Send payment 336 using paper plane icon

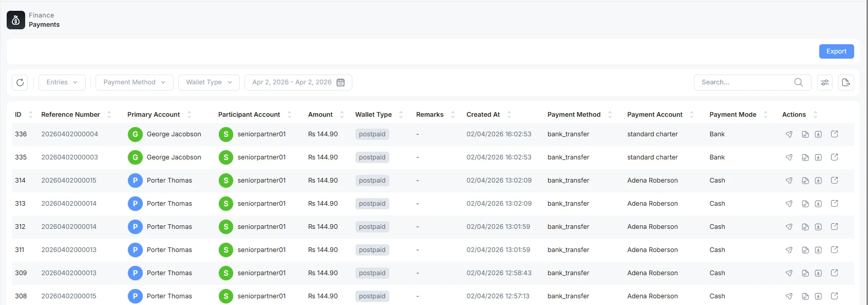point(789,134)
